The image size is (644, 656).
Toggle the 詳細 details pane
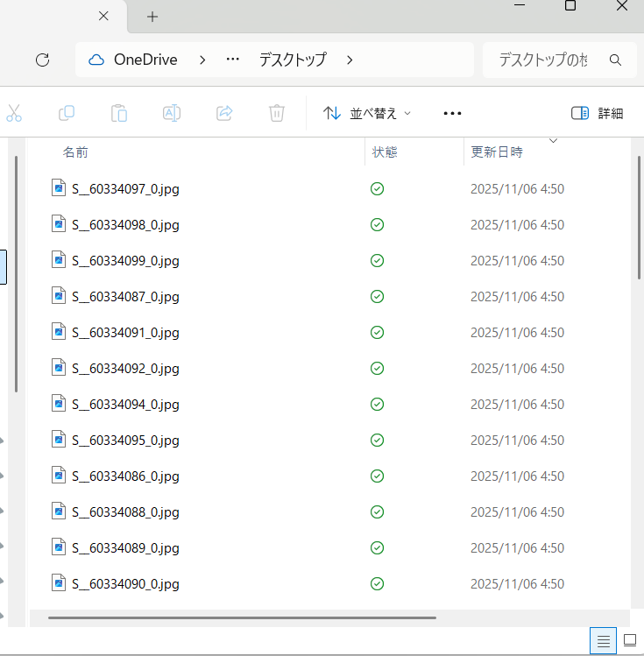pos(597,113)
